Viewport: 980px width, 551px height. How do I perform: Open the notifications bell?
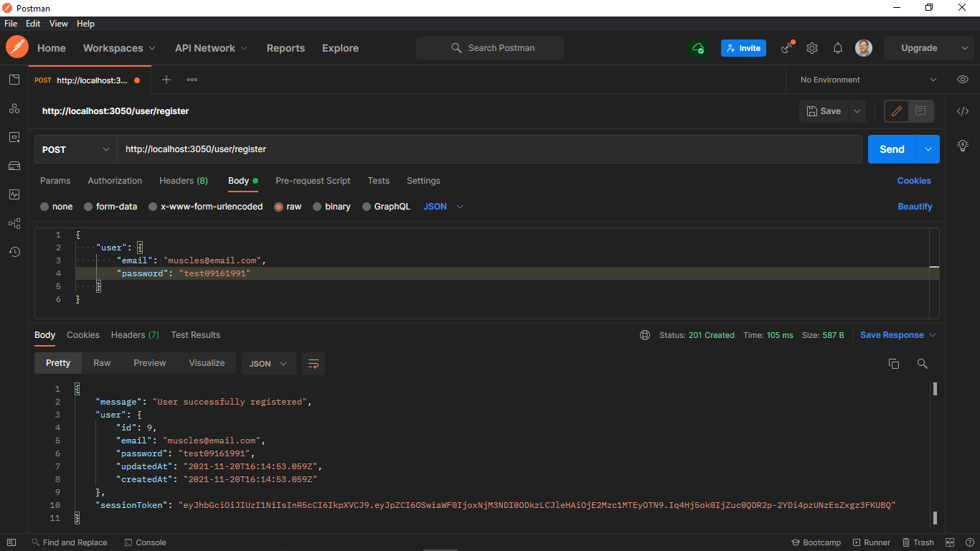[x=837, y=48]
